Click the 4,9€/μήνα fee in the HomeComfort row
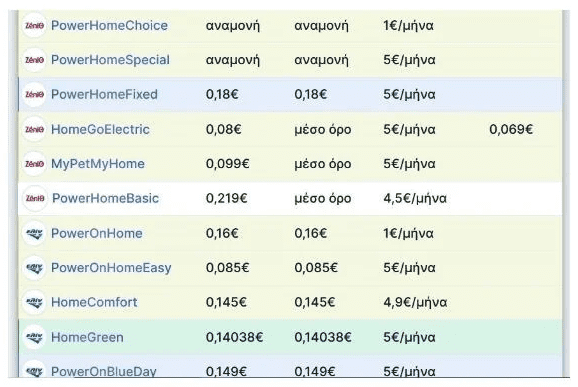The width and height of the screenshot is (578, 387). tap(415, 303)
